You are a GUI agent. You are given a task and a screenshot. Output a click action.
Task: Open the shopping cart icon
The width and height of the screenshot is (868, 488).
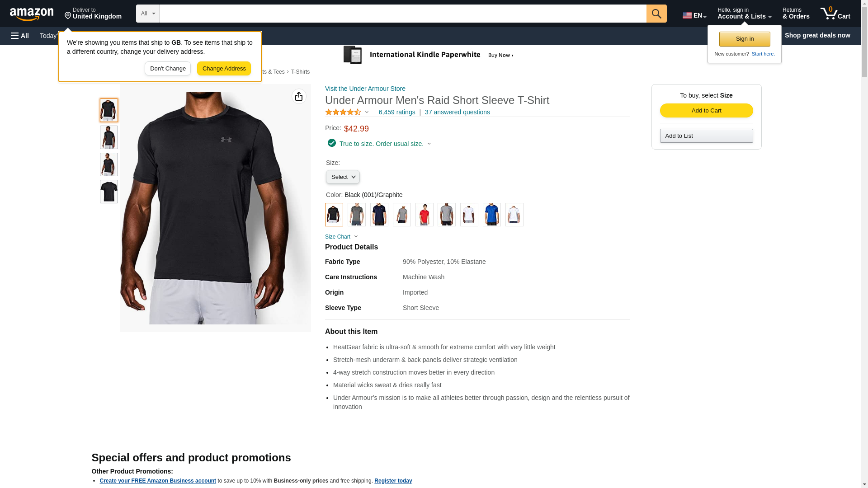[x=835, y=14]
